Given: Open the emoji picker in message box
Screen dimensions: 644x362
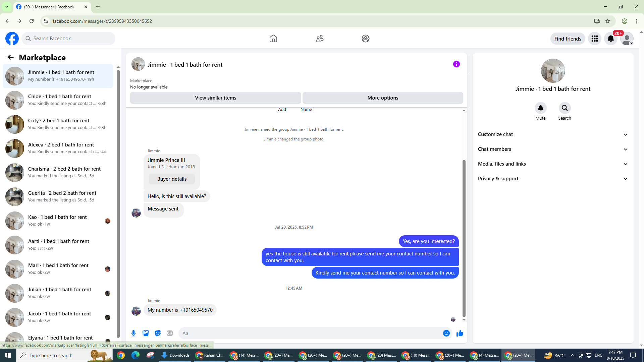Looking at the screenshot, I should pos(446,333).
